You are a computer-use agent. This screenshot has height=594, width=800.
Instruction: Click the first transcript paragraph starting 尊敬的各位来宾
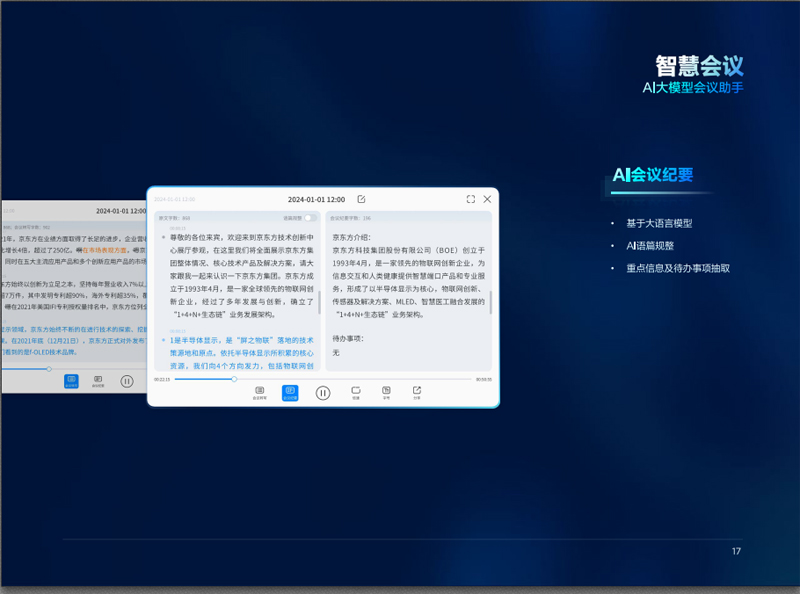pyautogui.click(x=240, y=270)
